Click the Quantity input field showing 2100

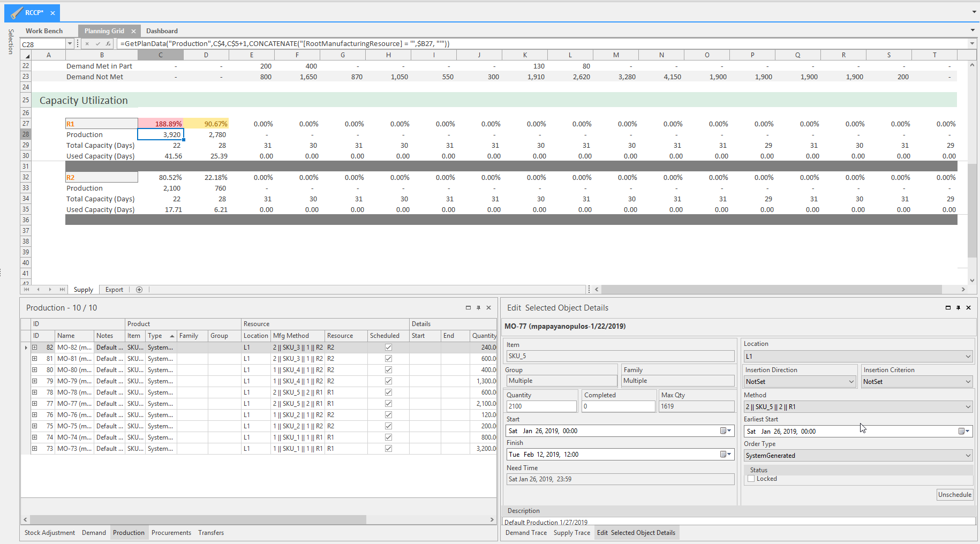(541, 406)
